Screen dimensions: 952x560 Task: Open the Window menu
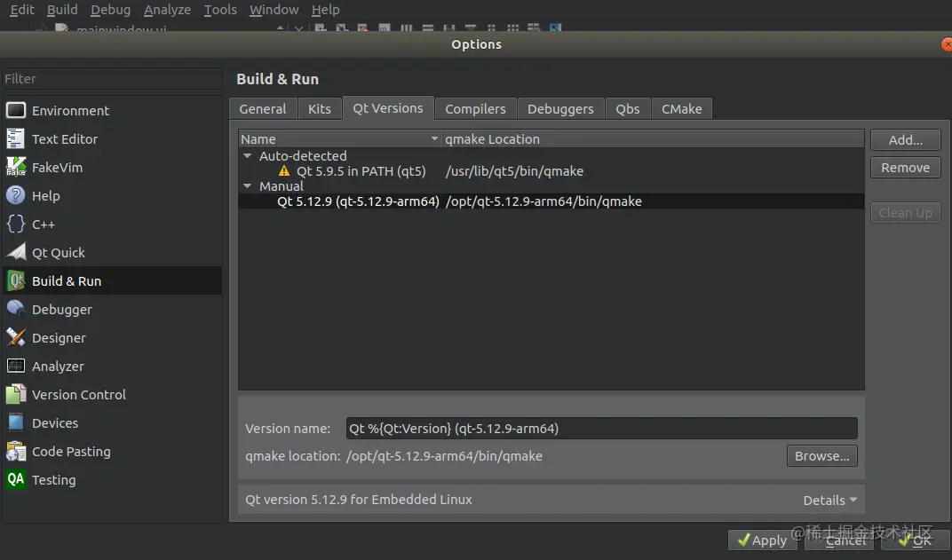click(274, 10)
